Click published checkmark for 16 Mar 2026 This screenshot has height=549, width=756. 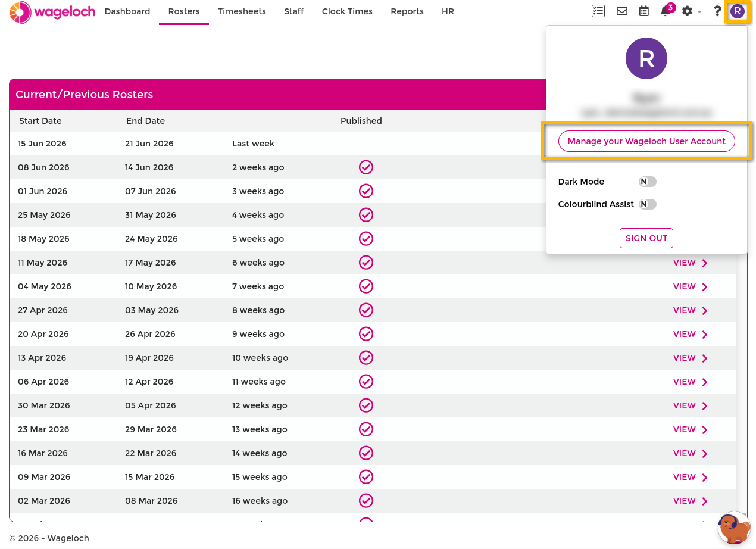coord(366,453)
